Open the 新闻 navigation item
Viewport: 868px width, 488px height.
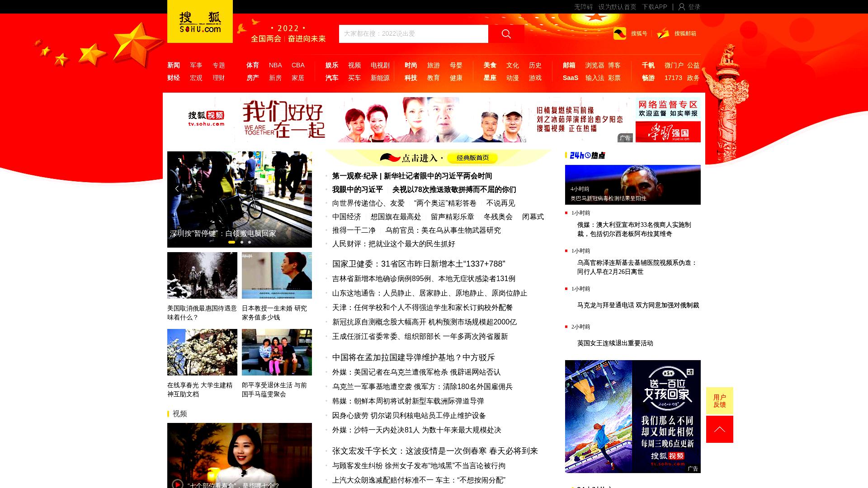[x=174, y=65]
